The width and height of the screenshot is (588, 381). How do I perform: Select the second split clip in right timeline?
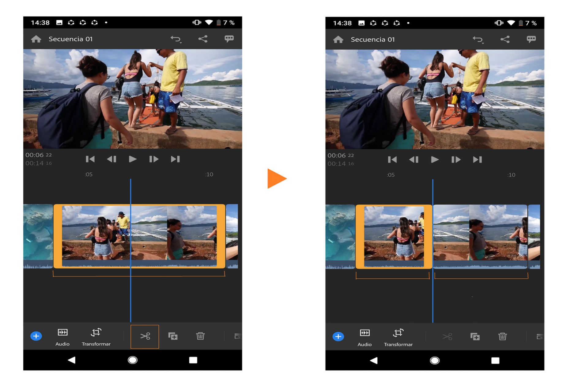tap(480, 236)
